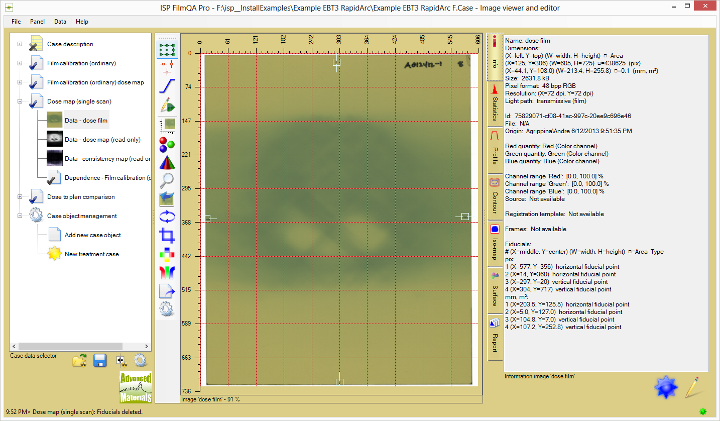The width and height of the screenshot is (720, 421).
Task: Expand the Case description node
Action: [20, 44]
